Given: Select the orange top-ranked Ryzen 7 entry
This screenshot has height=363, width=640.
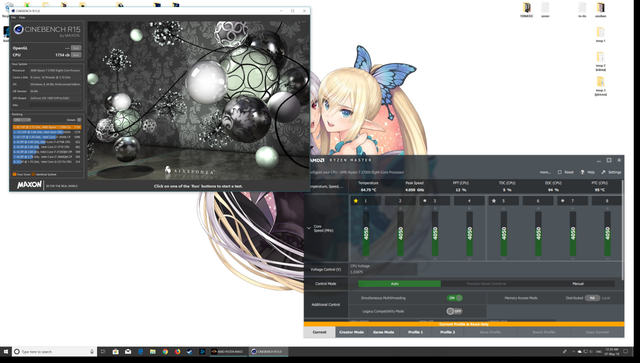Looking at the screenshot, I should [47, 127].
